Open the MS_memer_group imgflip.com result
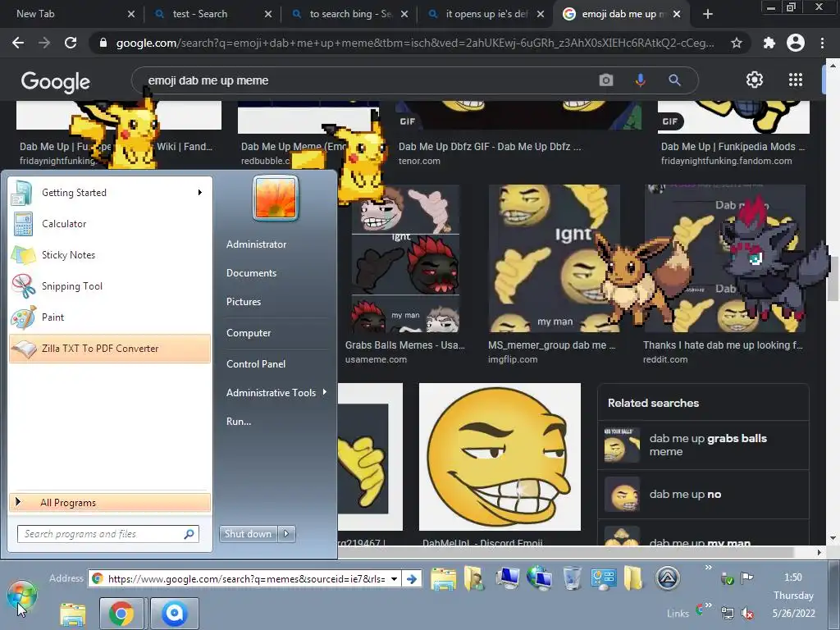The image size is (840, 630). [x=554, y=275]
